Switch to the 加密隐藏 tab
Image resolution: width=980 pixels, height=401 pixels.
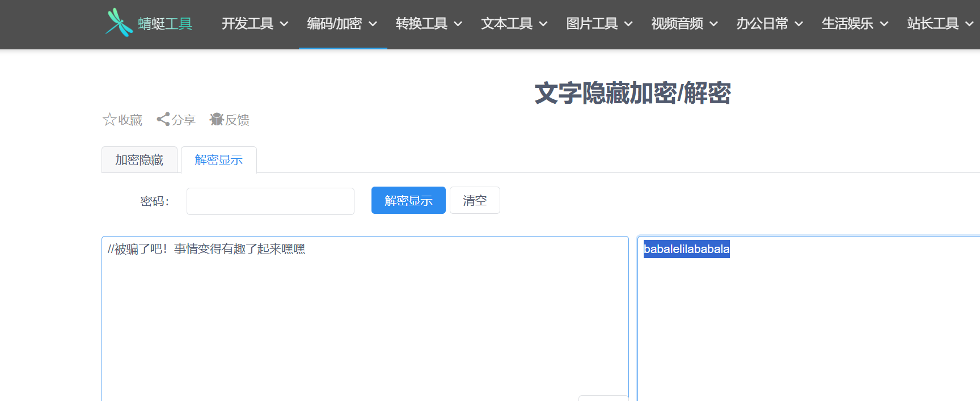click(x=140, y=160)
